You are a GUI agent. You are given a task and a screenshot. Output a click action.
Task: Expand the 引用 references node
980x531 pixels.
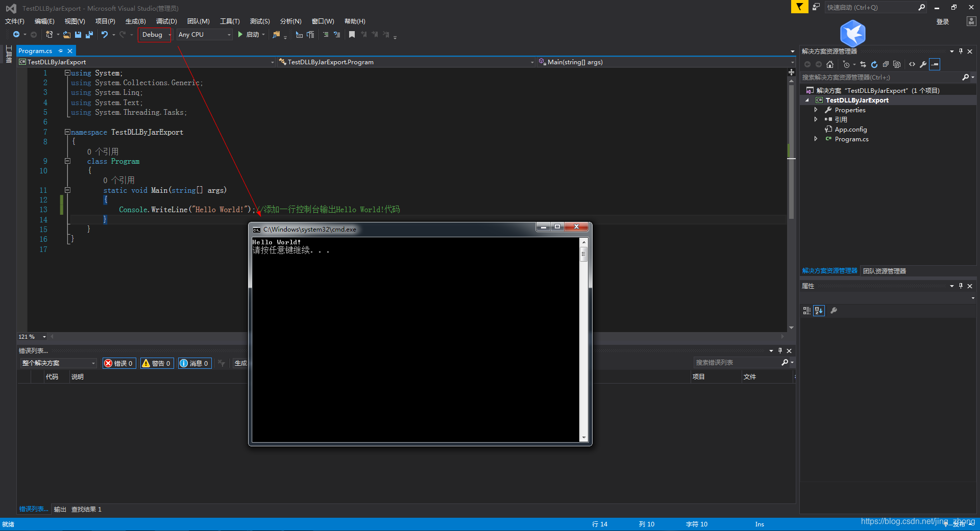click(817, 119)
